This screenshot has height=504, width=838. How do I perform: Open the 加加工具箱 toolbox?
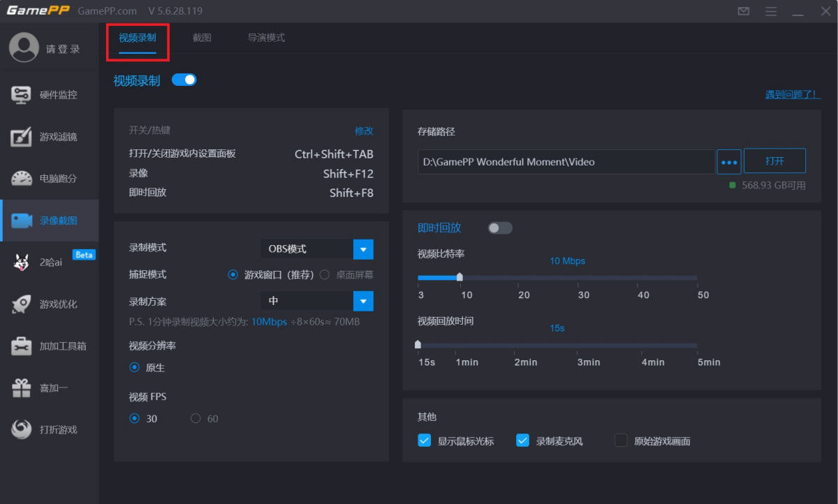pos(49,346)
